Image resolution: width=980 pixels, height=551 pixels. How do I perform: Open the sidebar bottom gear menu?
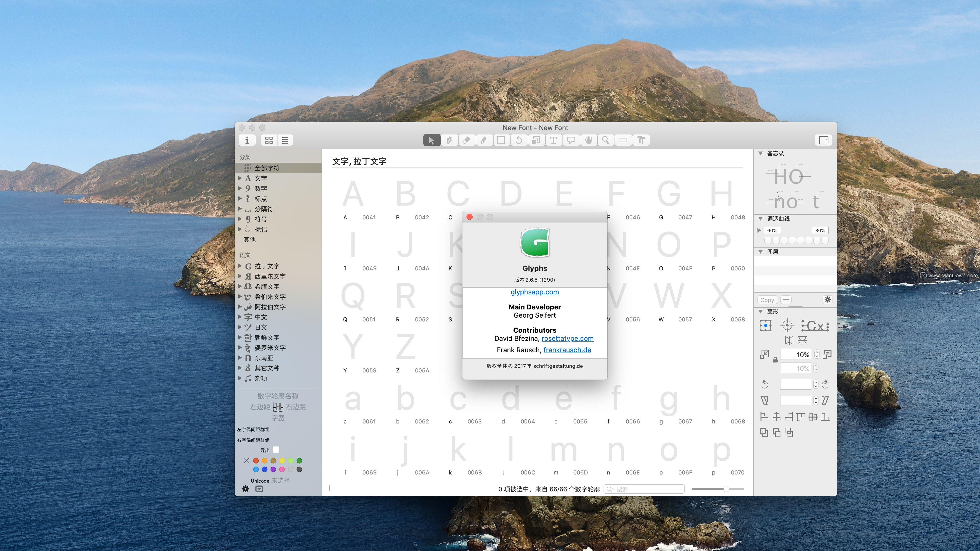pyautogui.click(x=246, y=489)
